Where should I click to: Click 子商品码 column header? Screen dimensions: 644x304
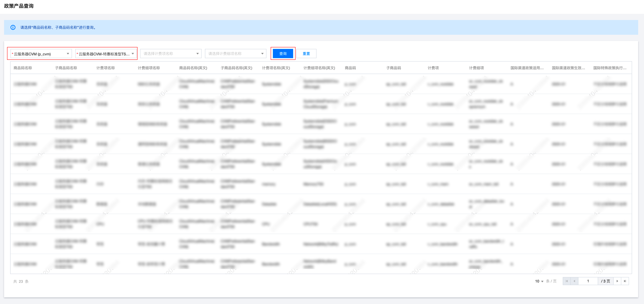(x=394, y=68)
